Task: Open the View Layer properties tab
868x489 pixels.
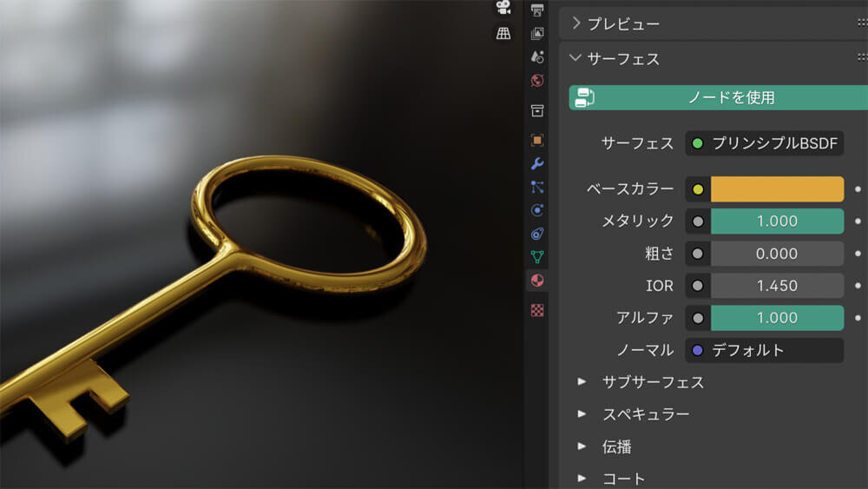Action: click(537, 34)
